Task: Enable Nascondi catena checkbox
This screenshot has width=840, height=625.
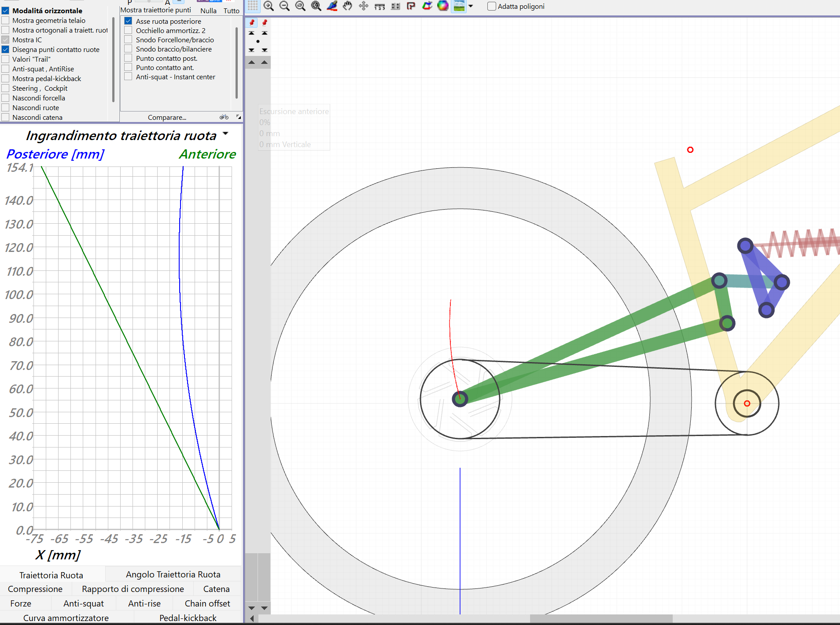Action: pyautogui.click(x=5, y=117)
